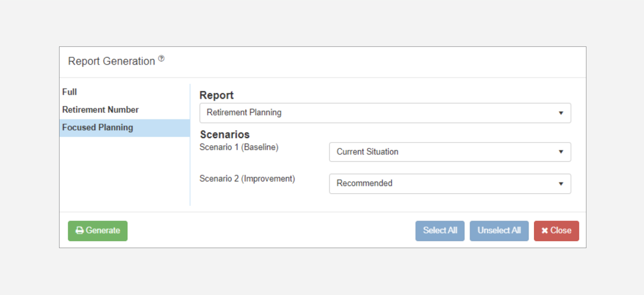This screenshot has height=295, width=644.
Task: Click the Scenario 2 (Improvement) label
Action: [247, 179]
